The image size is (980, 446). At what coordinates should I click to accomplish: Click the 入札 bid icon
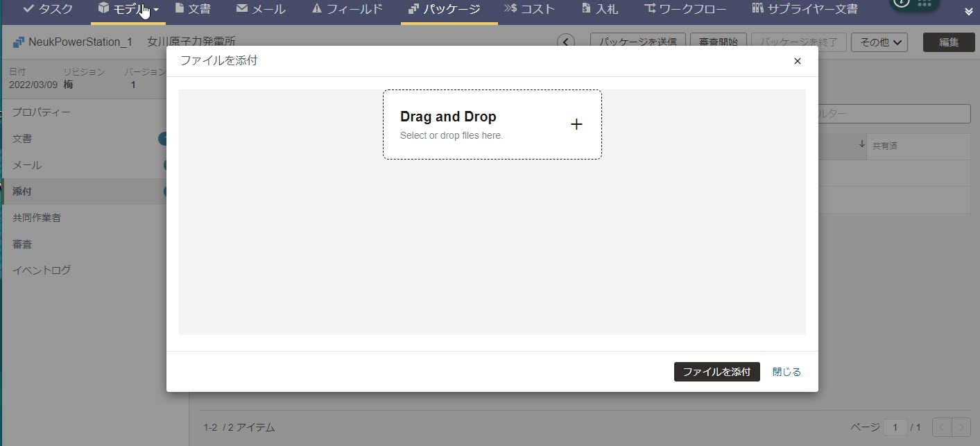point(586,9)
